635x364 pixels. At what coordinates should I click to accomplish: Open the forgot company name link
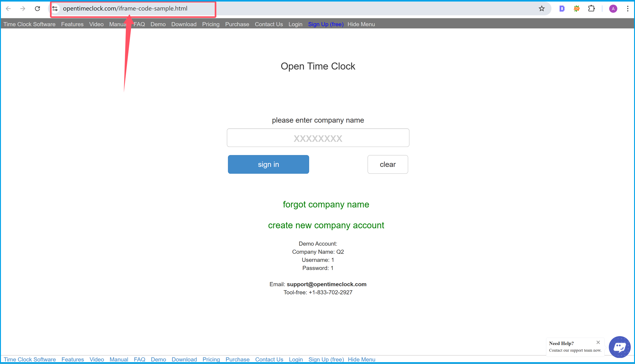pos(326,204)
